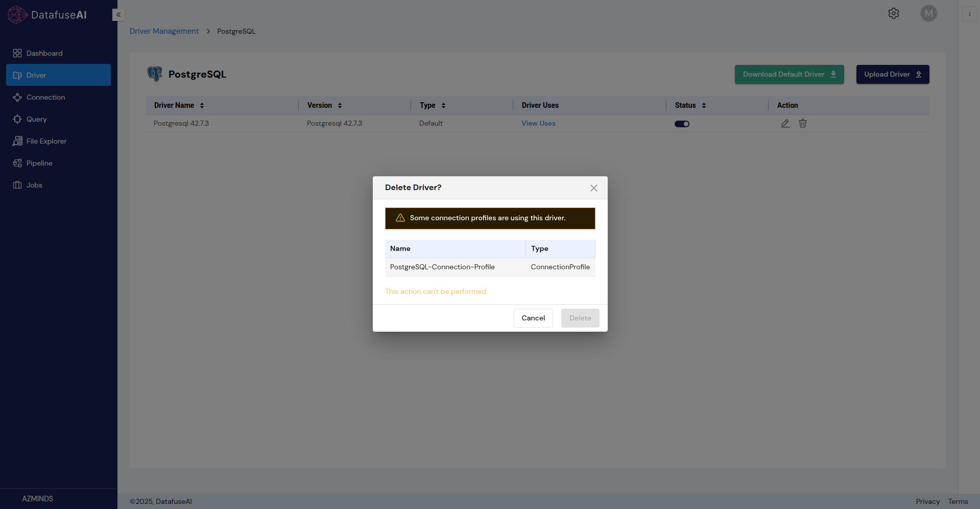Collapse the sidebar with double-chevron icon
980x509 pixels.
[x=118, y=15]
